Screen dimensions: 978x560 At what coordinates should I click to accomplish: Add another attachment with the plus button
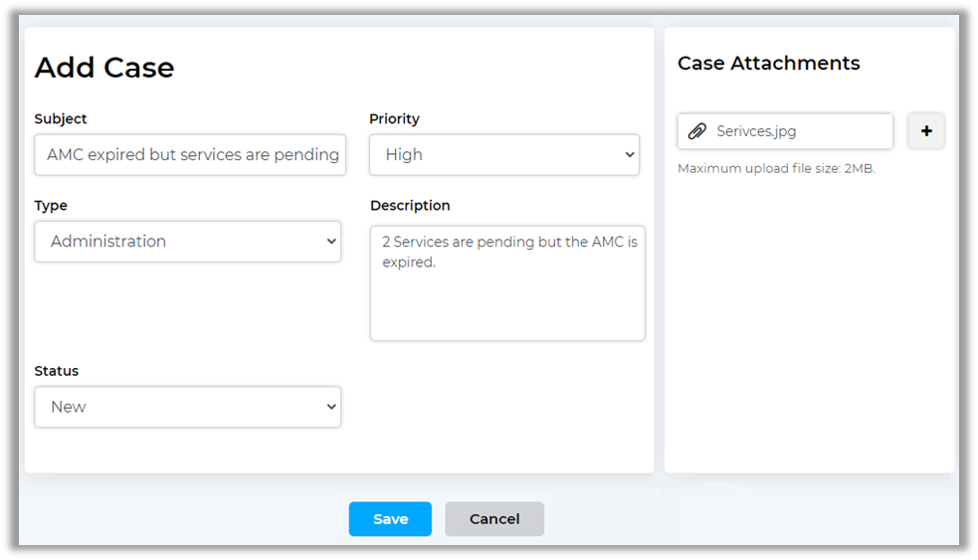[926, 131]
